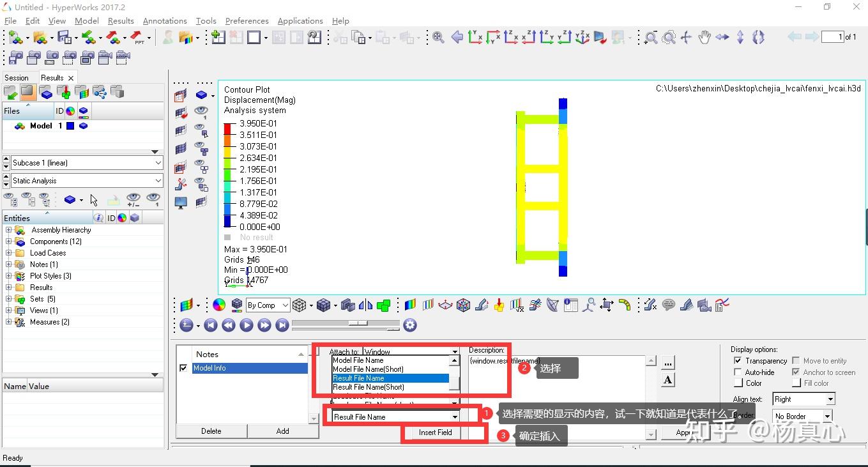Click the page layout square icon
The height and width of the screenshot is (467, 868).
pyautogui.click(x=254, y=37)
